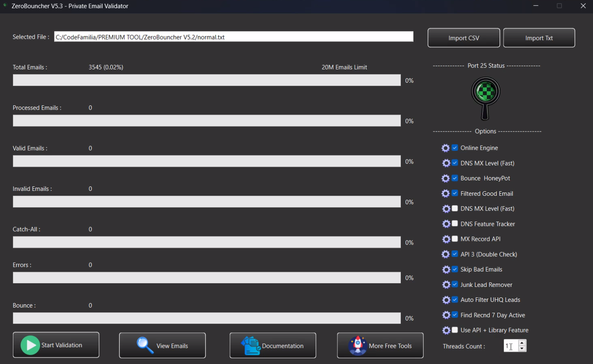Uncheck Filtered Good Email

coord(455,193)
